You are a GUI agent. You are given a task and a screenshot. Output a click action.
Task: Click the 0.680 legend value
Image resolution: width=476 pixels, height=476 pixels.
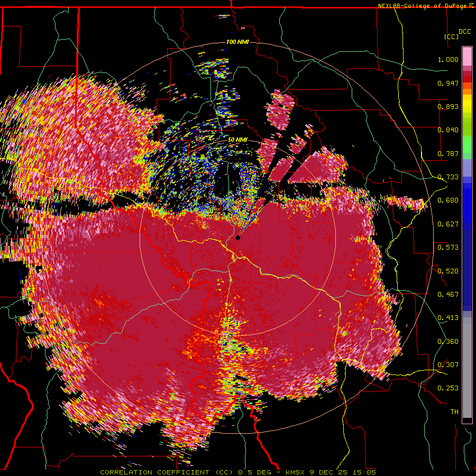click(x=448, y=200)
